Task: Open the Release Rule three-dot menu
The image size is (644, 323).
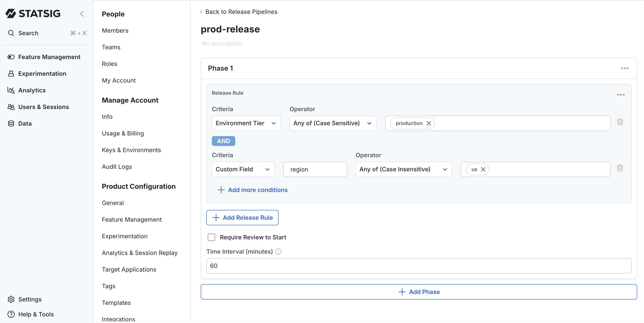Action: (x=621, y=95)
